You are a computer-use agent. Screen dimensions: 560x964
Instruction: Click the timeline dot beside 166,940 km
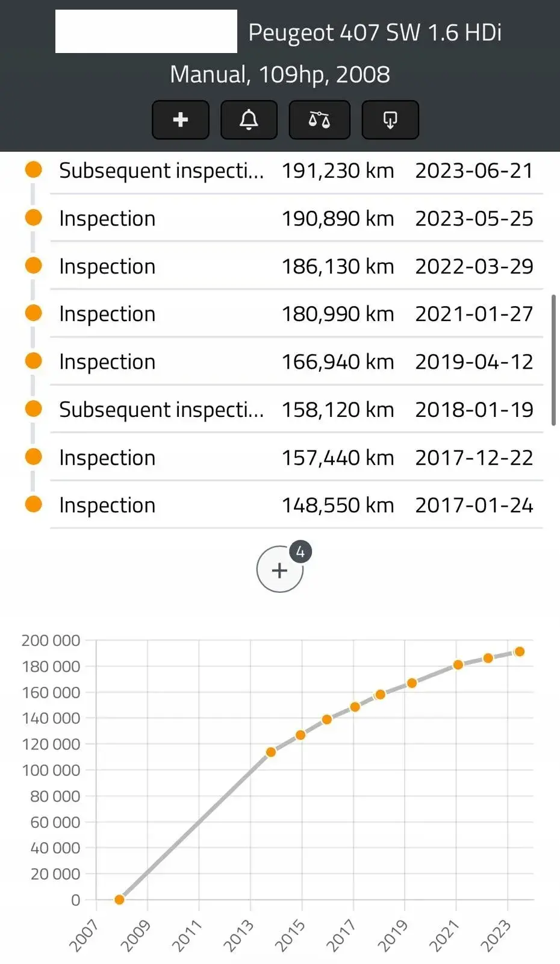(x=34, y=361)
